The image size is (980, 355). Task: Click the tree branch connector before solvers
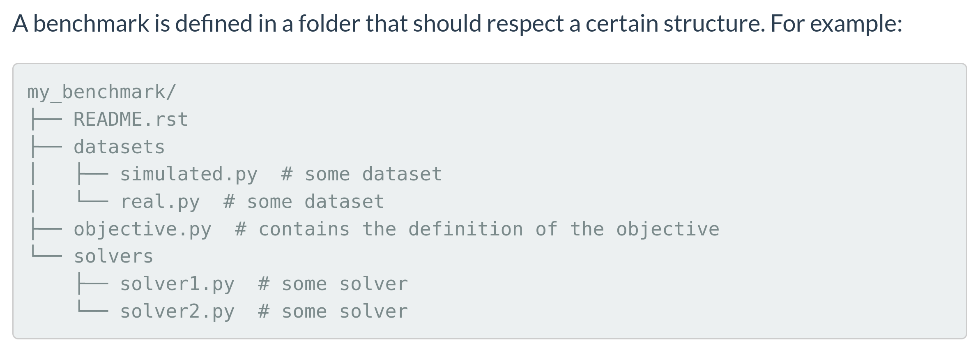tap(46, 256)
